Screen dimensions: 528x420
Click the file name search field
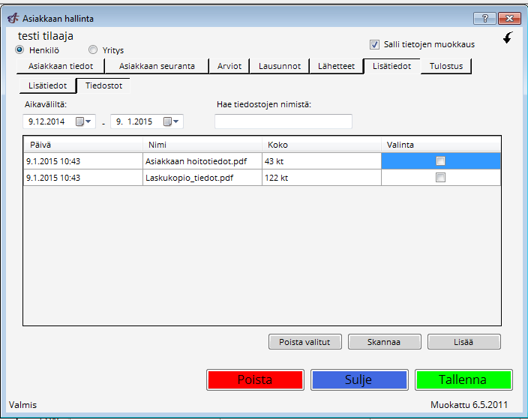(283, 121)
